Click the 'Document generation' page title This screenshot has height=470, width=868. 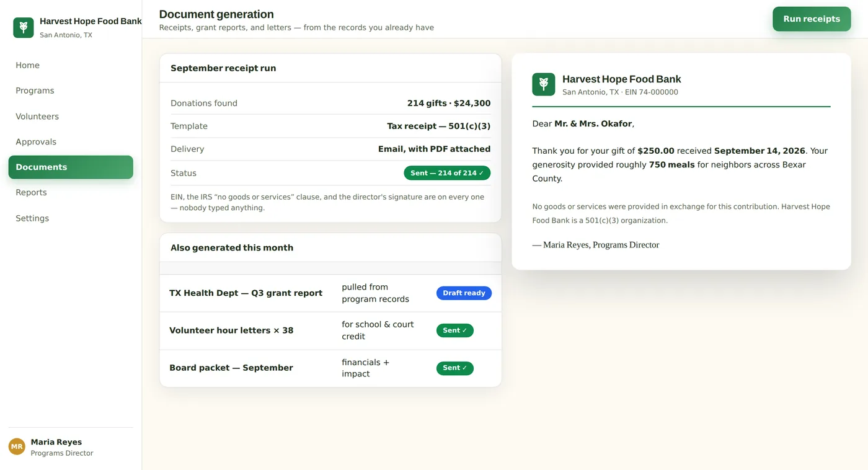(x=216, y=14)
